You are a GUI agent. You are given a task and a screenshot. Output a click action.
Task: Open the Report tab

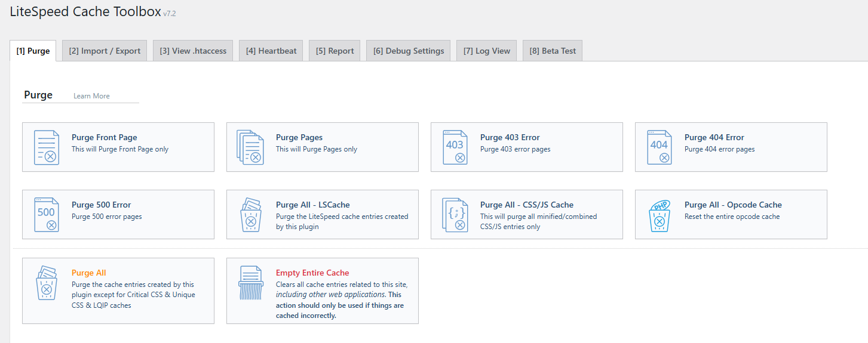(x=335, y=51)
